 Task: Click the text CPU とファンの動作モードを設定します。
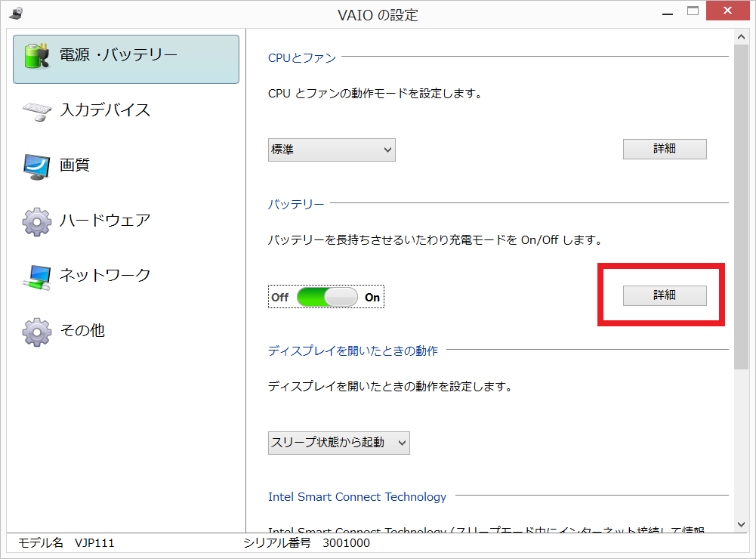375,94
